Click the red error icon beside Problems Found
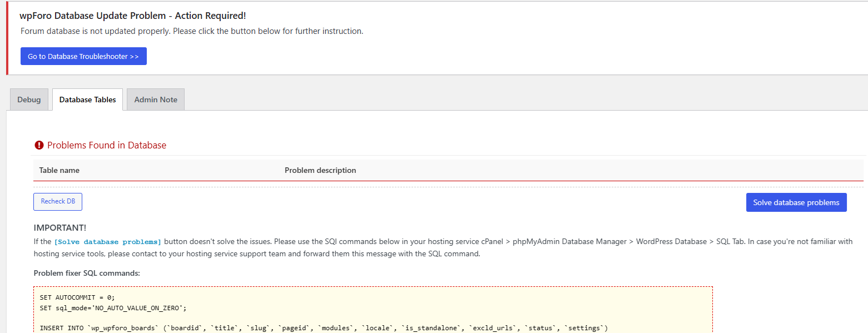Screen dimensions: 868x333 tap(39, 145)
